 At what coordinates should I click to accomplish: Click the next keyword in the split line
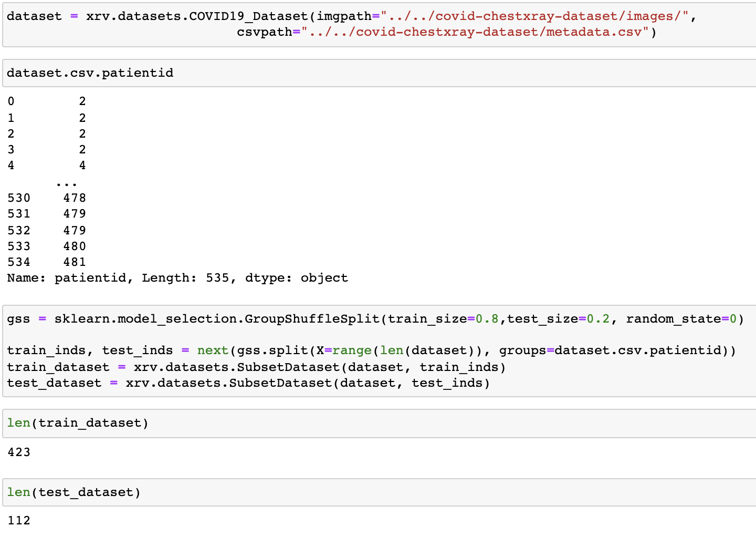click(x=212, y=350)
